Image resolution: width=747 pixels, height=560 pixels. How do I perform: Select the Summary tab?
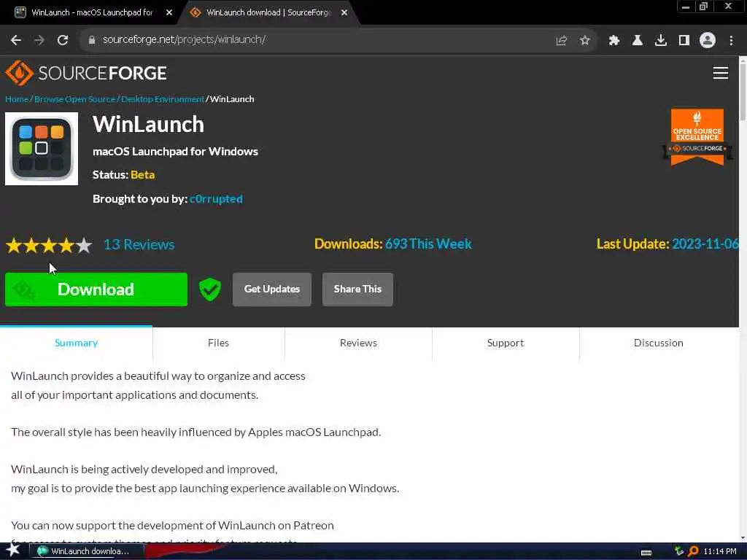pos(76,343)
